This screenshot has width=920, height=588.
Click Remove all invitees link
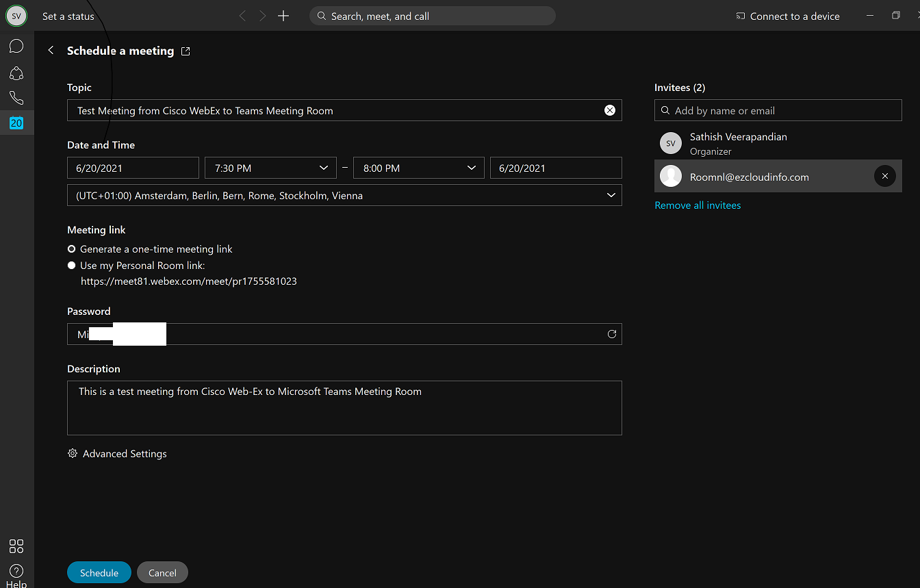coord(698,205)
